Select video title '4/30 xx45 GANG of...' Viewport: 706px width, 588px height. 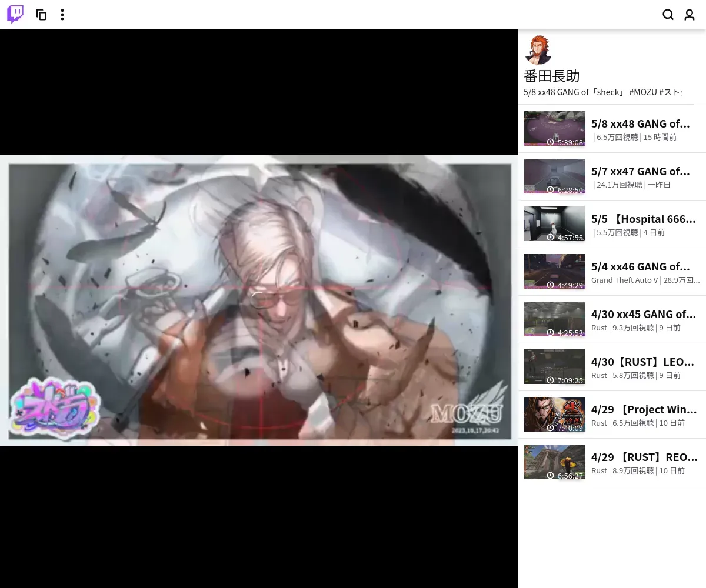point(644,314)
